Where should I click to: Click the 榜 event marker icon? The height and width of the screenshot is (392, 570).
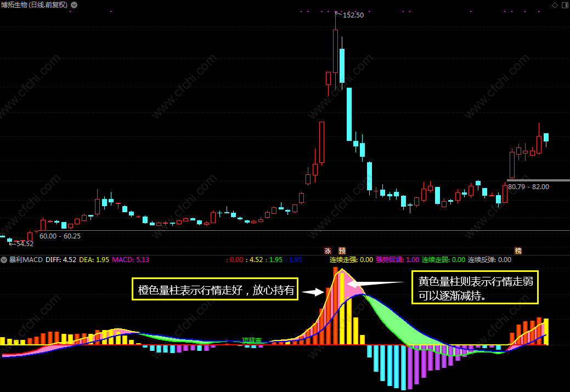click(518, 251)
